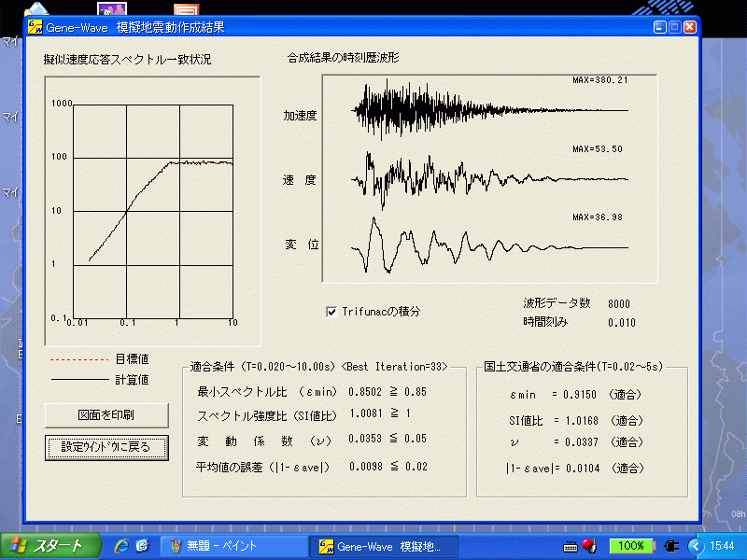The image size is (747, 560).
Task: Click the 図面を印刷 print button
Action: coord(106,415)
